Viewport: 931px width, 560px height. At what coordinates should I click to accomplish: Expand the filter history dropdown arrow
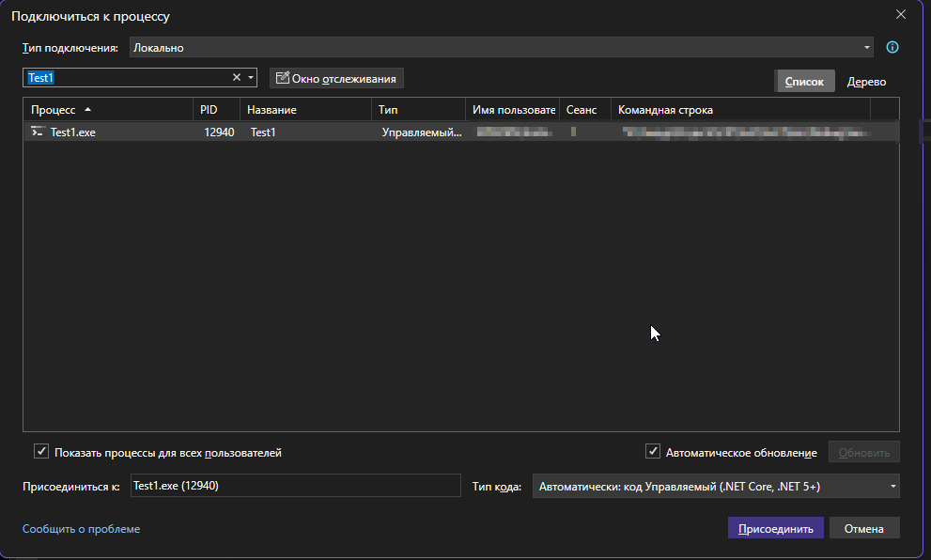[251, 78]
